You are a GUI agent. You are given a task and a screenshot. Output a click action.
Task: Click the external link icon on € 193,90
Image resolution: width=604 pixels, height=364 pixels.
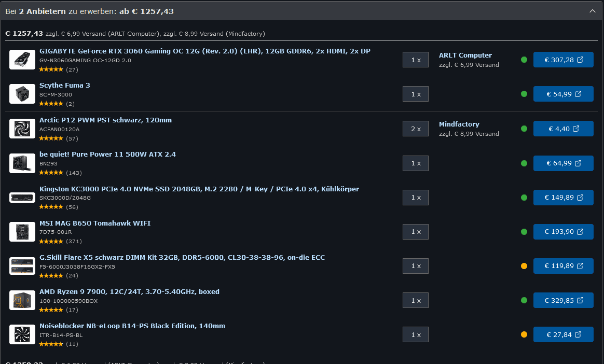pos(580,231)
